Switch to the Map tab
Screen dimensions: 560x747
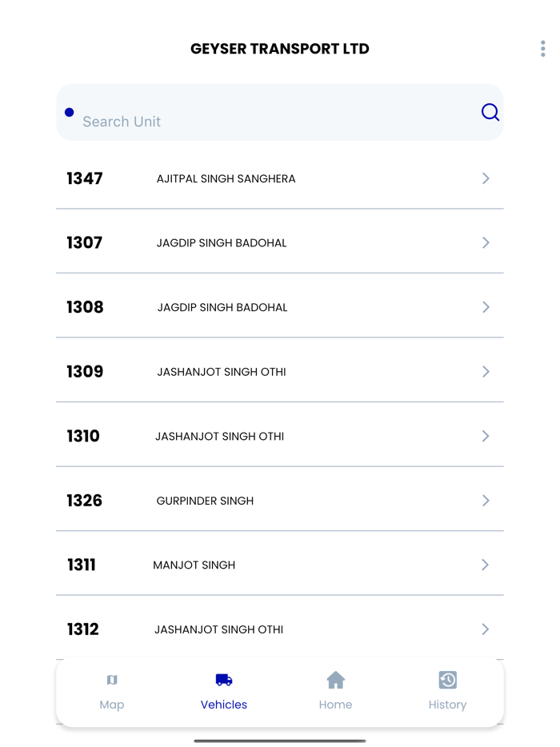click(x=112, y=691)
